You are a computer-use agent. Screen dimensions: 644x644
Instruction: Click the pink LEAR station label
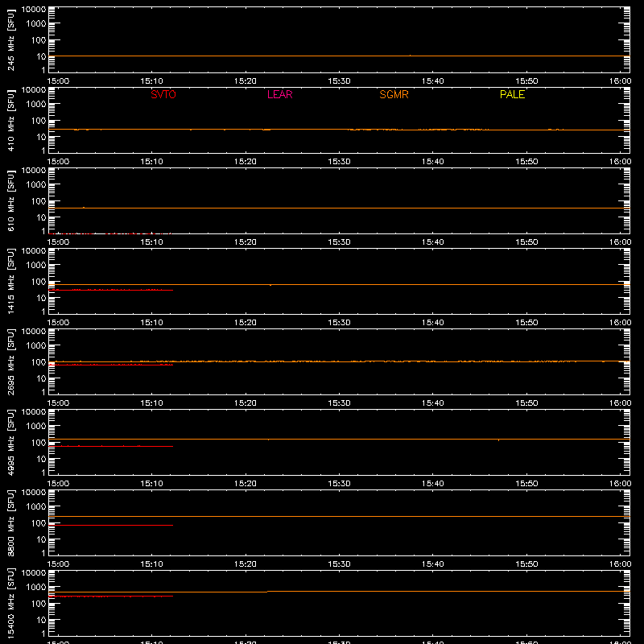click(279, 94)
